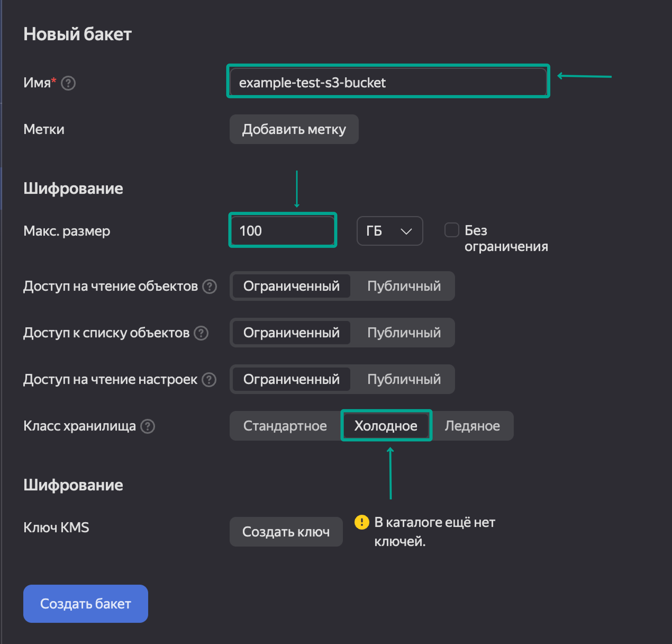Choose Стандартное storage class
Image resolution: width=672 pixels, height=644 pixels.
285,426
